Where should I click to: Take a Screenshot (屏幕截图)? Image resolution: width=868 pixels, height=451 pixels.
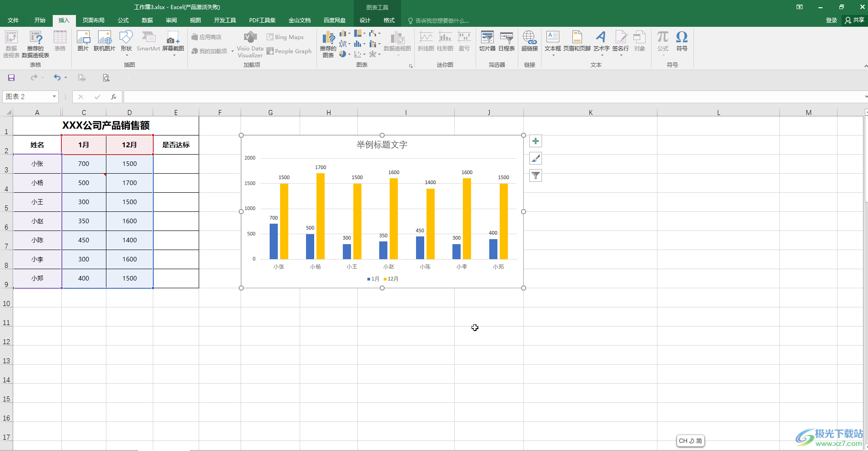[x=173, y=43]
